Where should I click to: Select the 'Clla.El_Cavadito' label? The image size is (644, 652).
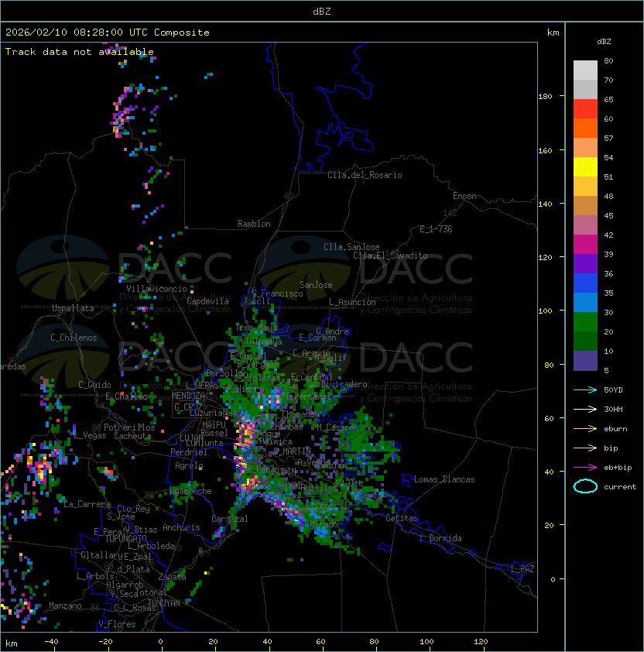point(390,256)
